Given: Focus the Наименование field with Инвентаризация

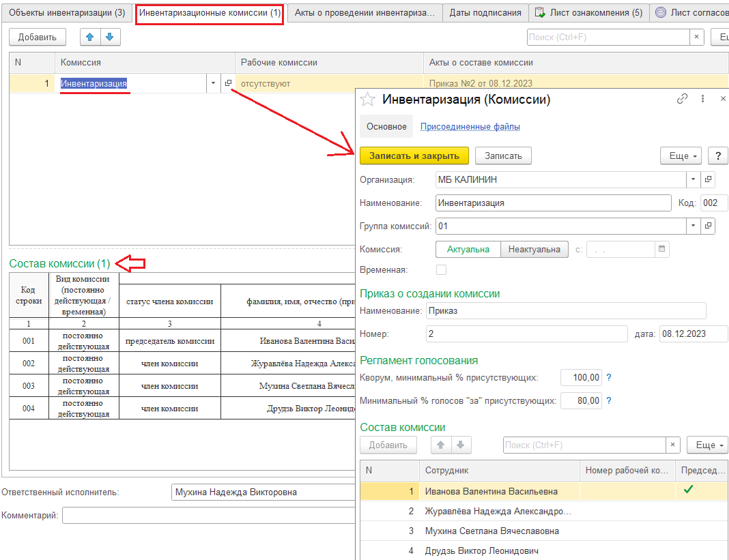Looking at the screenshot, I should click(554, 203).
